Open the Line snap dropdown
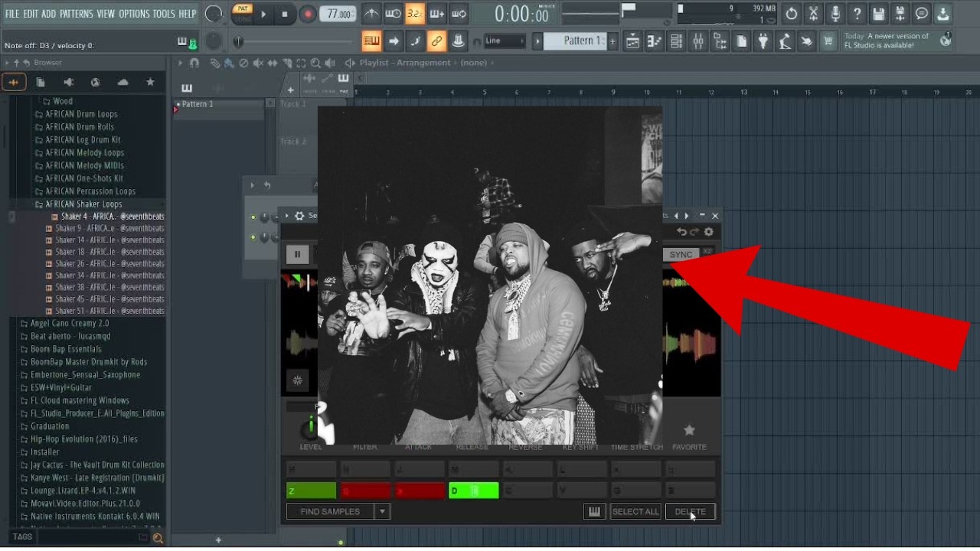The height and width of the screenshot is (551, 980). point(505,41)
